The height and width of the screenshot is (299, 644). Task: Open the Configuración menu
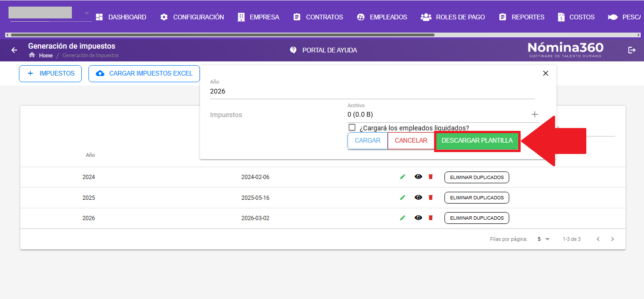point(192,17)
